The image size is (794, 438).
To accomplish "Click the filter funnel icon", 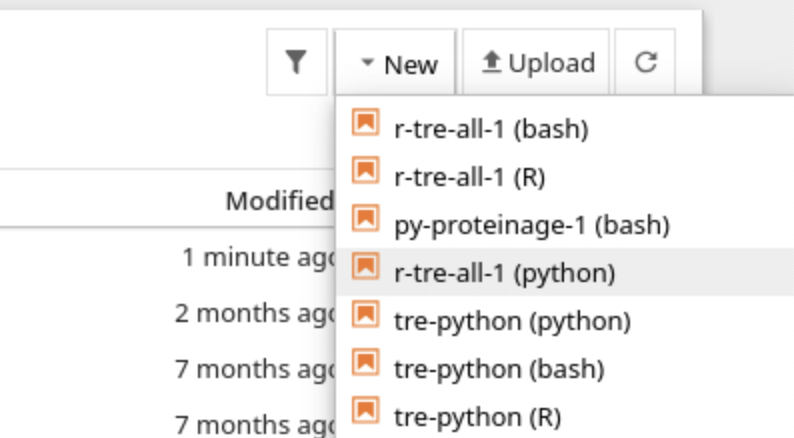I will point(296,64).
